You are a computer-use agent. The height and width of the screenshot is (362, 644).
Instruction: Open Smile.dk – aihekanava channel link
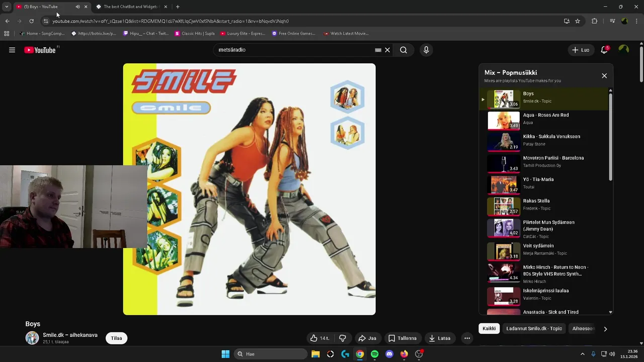pyautogui.click(x=70, y=335)
